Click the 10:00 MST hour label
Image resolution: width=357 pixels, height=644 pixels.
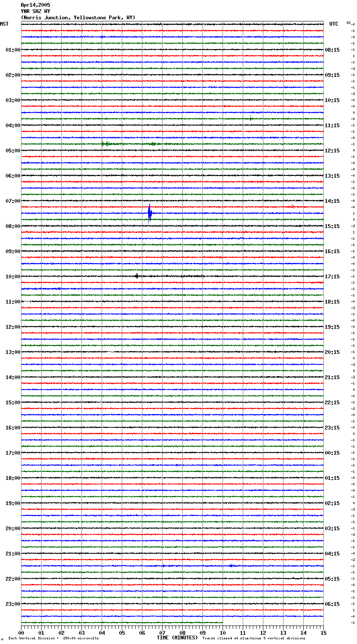pos(13,277)
